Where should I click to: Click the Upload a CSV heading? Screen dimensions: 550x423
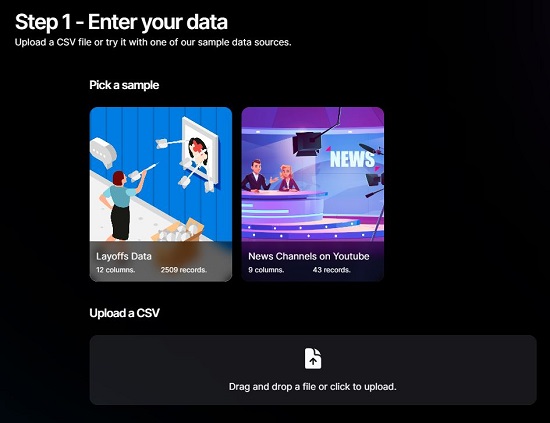125,313
